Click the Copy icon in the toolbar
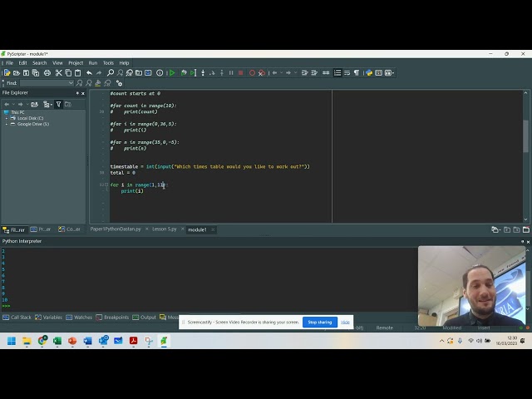Viewport: 532px width, 399px height. (68, 72)
